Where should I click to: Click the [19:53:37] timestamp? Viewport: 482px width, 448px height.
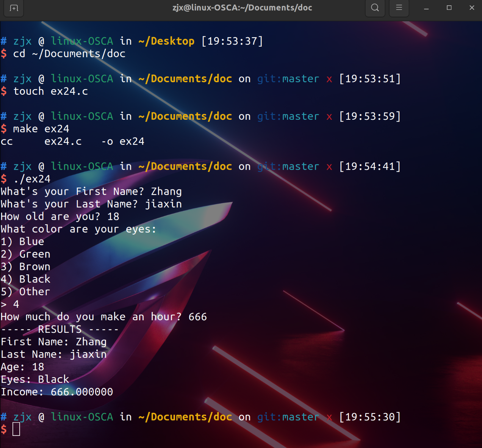coord(232,41)
